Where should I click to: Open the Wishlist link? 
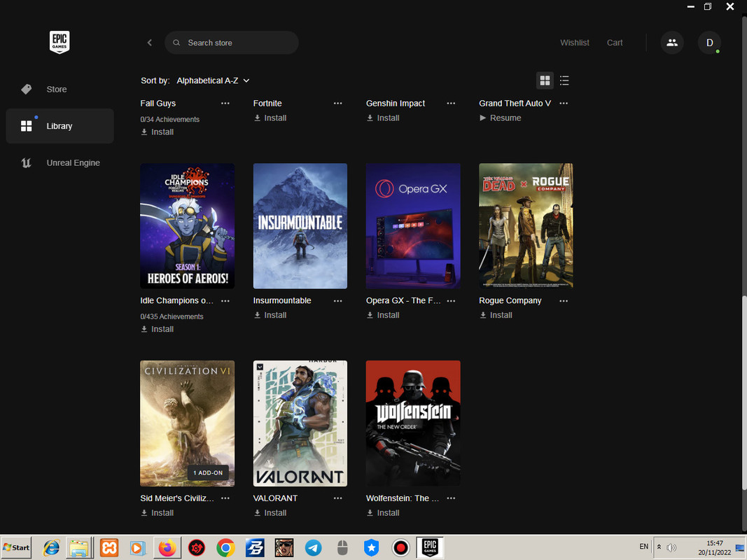coord(575,43)
